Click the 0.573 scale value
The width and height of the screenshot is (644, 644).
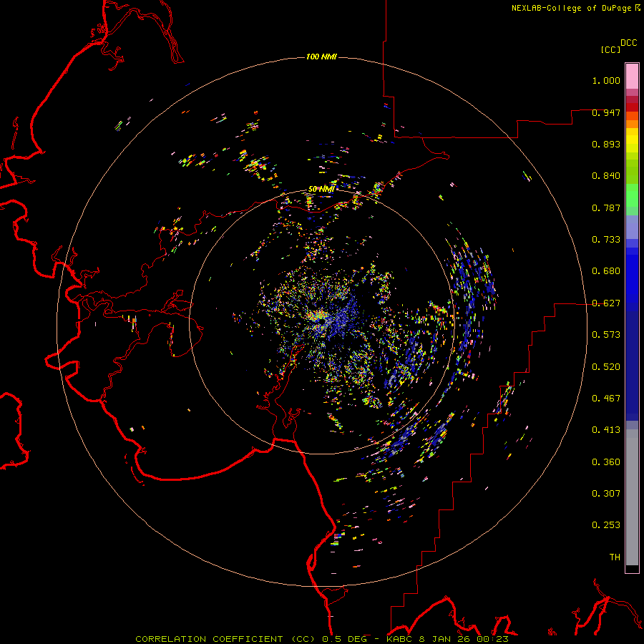click(606, 335)
